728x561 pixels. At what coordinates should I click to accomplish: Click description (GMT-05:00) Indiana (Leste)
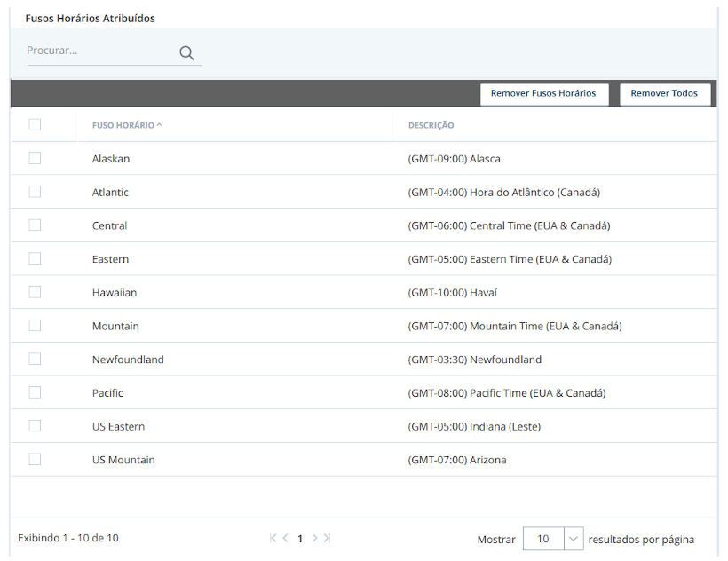pos(474,426)
